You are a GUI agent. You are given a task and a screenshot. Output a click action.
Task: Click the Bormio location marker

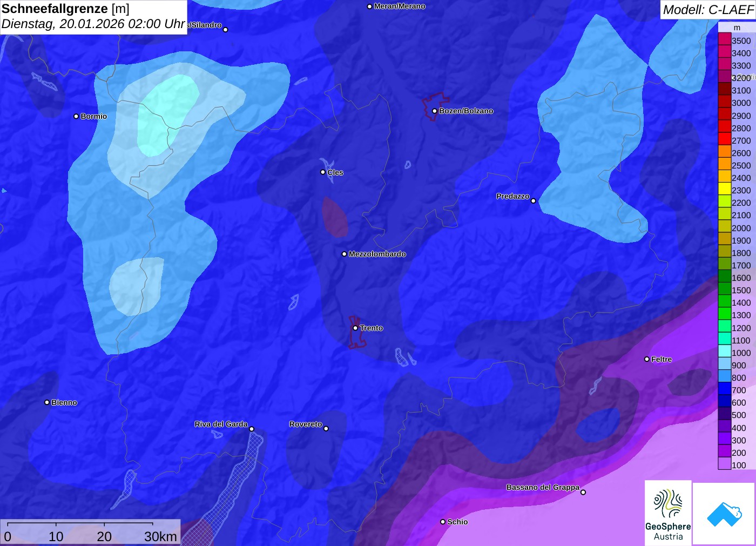[x=76, y=117]
